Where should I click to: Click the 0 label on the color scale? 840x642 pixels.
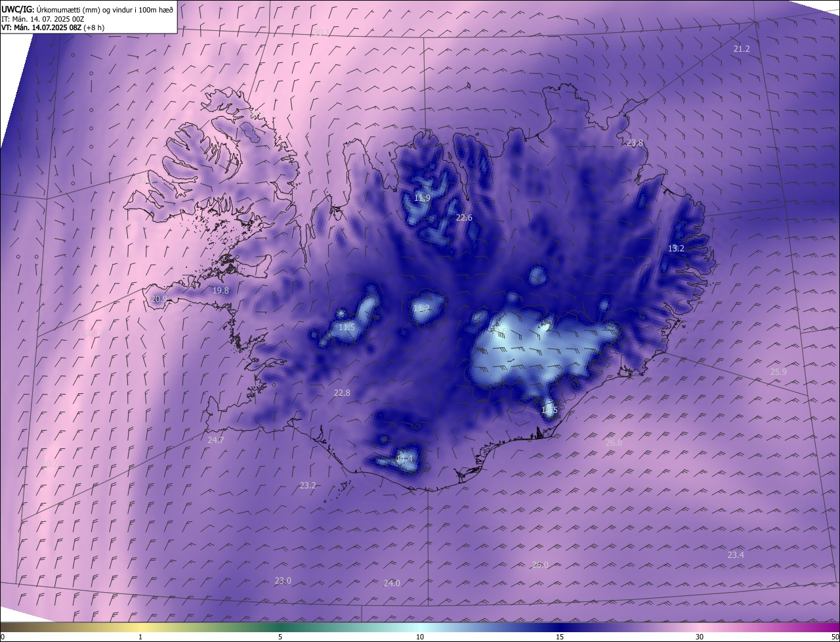coord(3,637)
